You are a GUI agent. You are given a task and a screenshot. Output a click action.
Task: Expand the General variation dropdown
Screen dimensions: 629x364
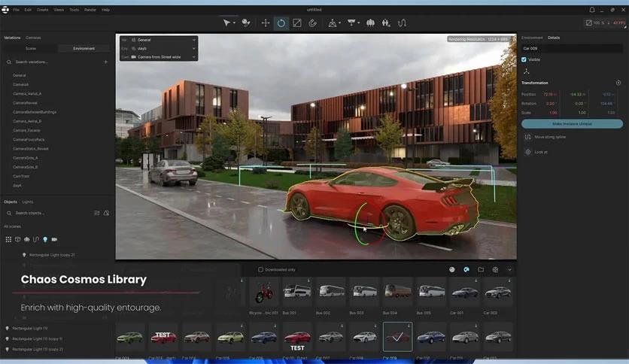click(158, 39)
